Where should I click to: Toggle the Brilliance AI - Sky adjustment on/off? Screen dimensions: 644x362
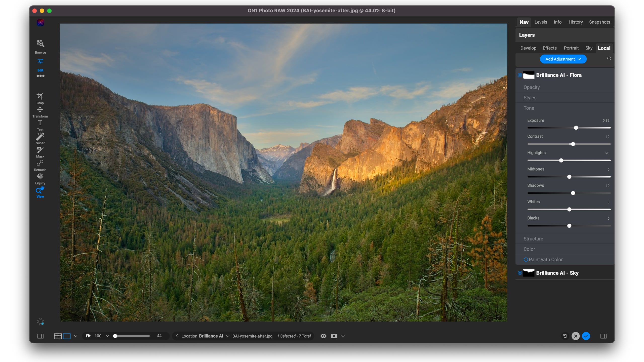point(520,273)
